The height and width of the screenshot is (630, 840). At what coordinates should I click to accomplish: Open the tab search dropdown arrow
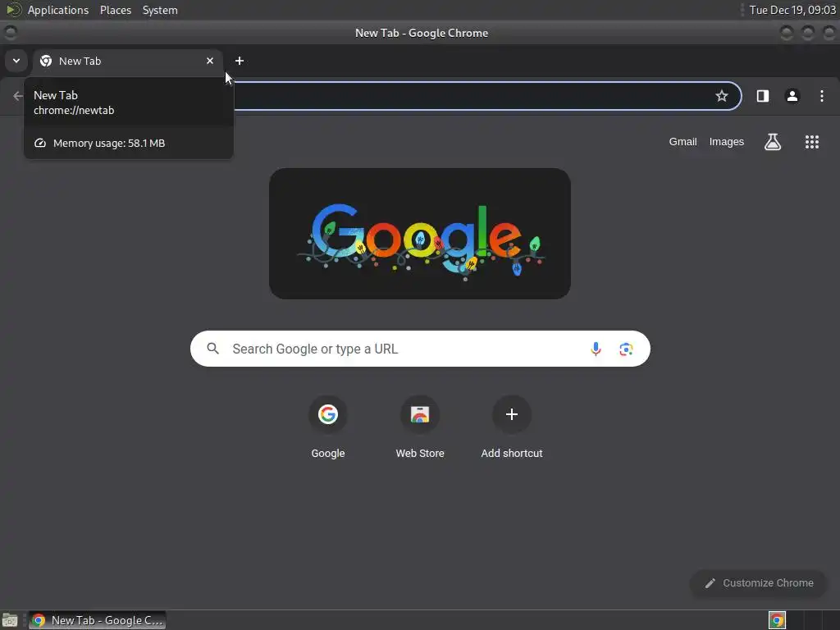16,61
